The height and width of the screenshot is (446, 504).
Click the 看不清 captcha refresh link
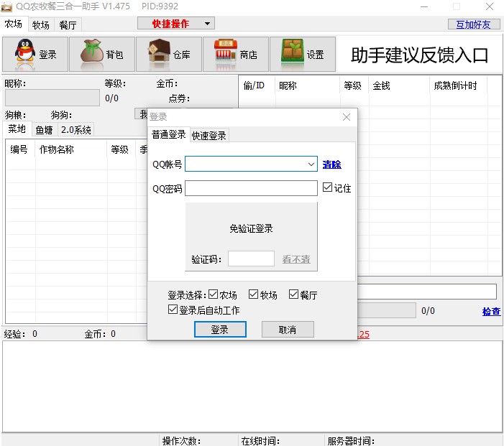coord(296,259)
